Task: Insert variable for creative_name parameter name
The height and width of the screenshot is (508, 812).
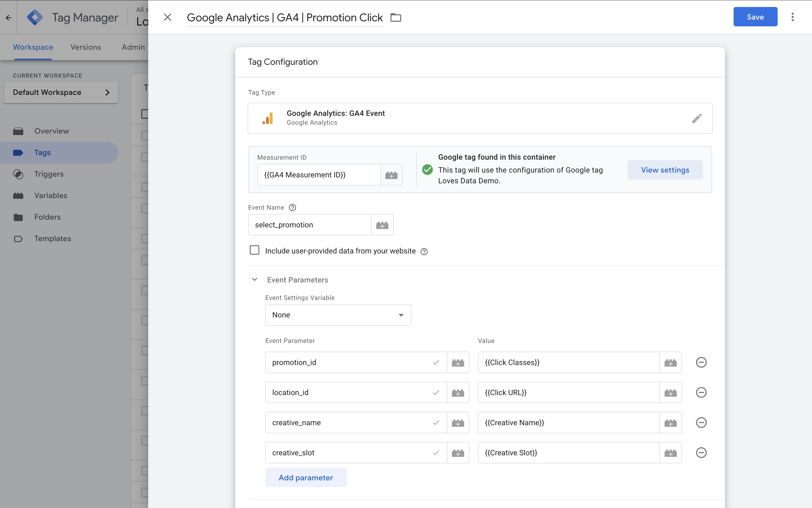Action: click(458, 423)
